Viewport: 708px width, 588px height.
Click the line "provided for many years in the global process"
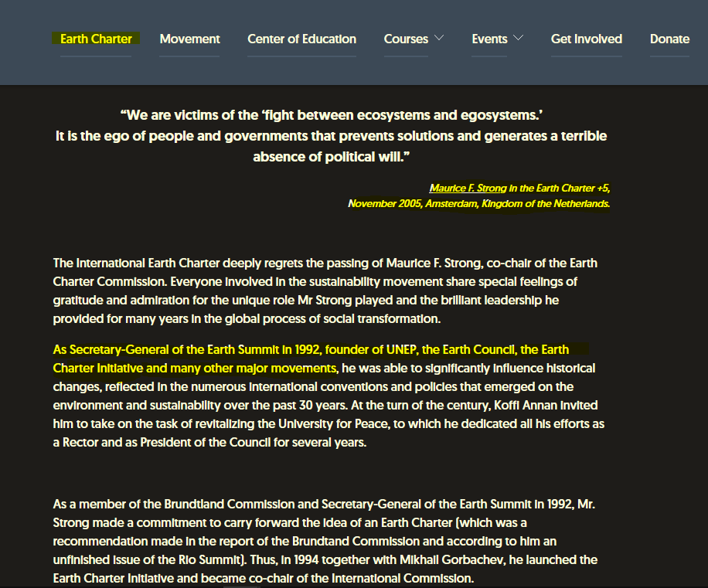pos(247,318)
